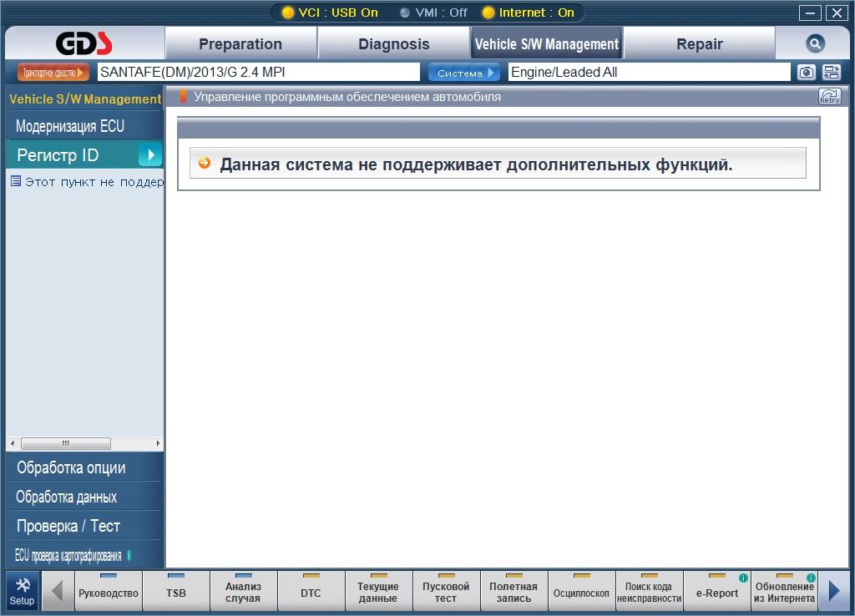Open the Preparation tab
The image size is (855, 616).
click(240, 44)
